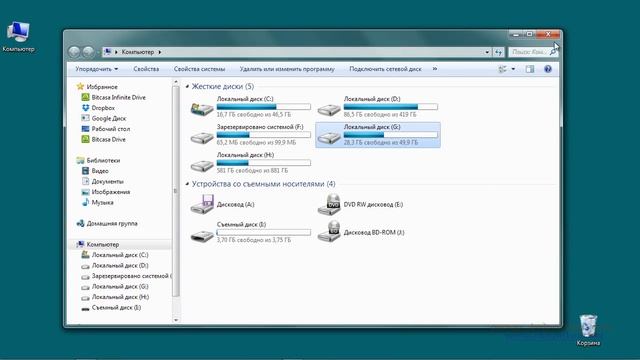Click the search magnifier icon
Screen dimensions: 640x360
click(553, 52)
